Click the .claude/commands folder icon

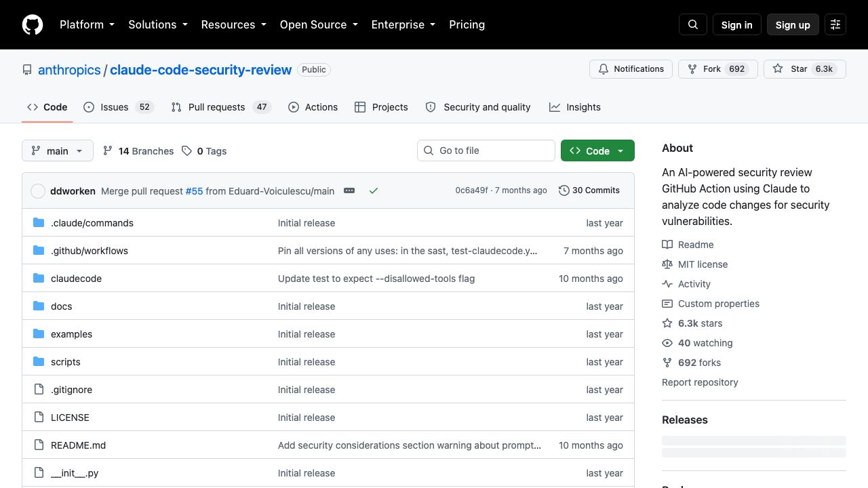click(39, 223)
